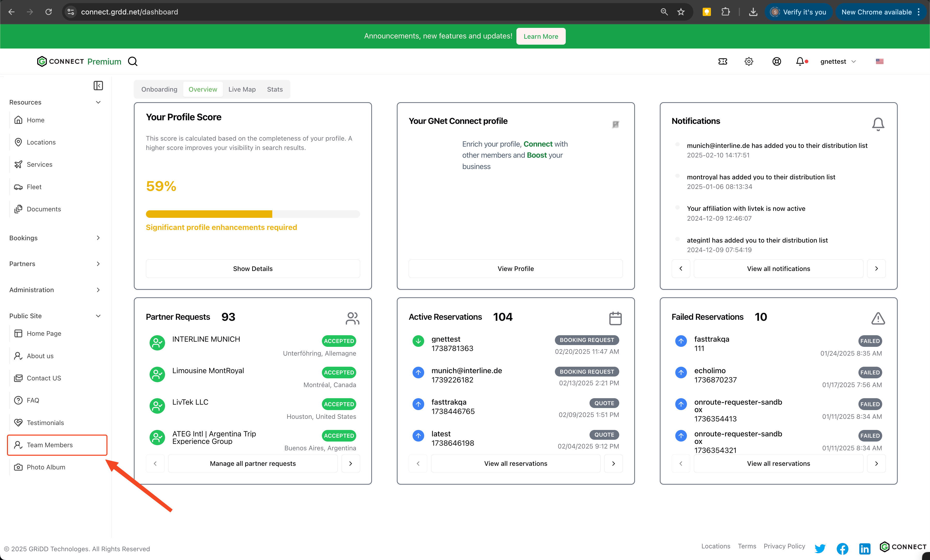Image resolution: width=930 pixels, height=560 pixels.
Task: Click the help lifebuoy icon
Action: (776, 61)
